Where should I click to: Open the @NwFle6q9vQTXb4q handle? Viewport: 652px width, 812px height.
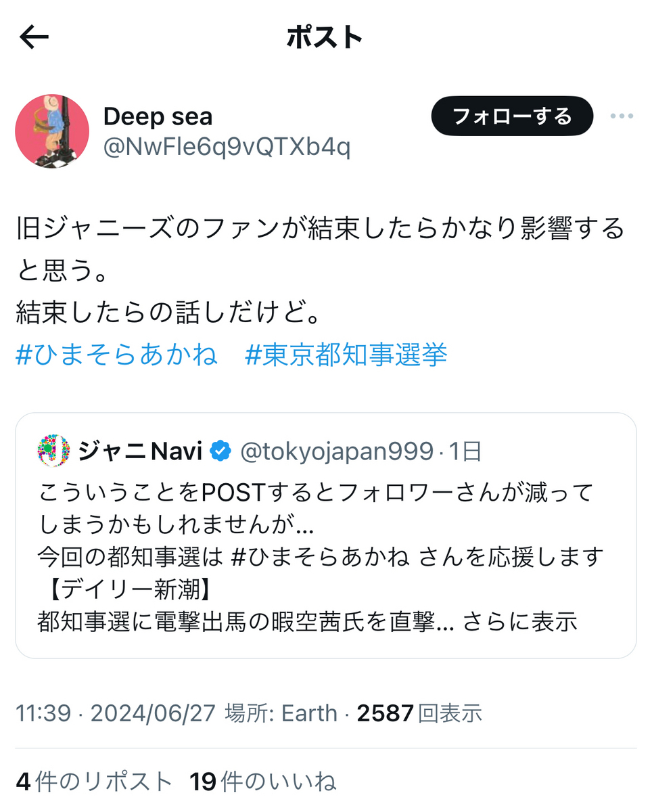point(227,148)
